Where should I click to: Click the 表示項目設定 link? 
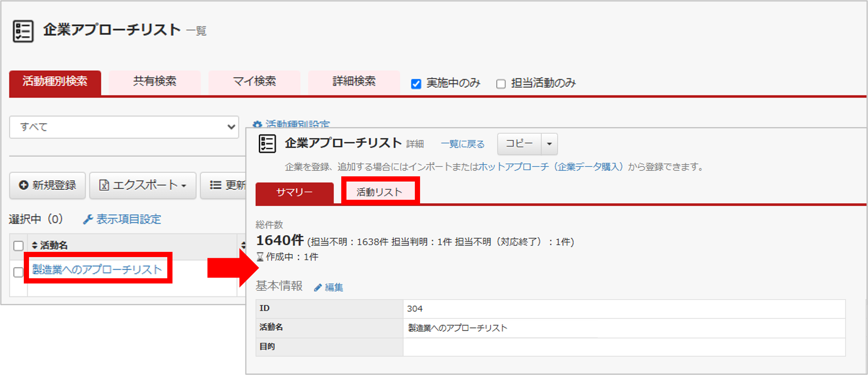tap(129, 219)
